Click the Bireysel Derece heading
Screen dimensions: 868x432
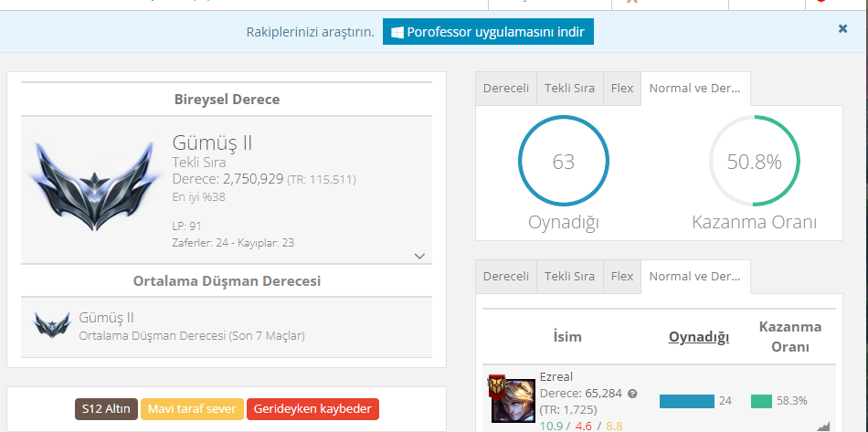coord(227,100)
